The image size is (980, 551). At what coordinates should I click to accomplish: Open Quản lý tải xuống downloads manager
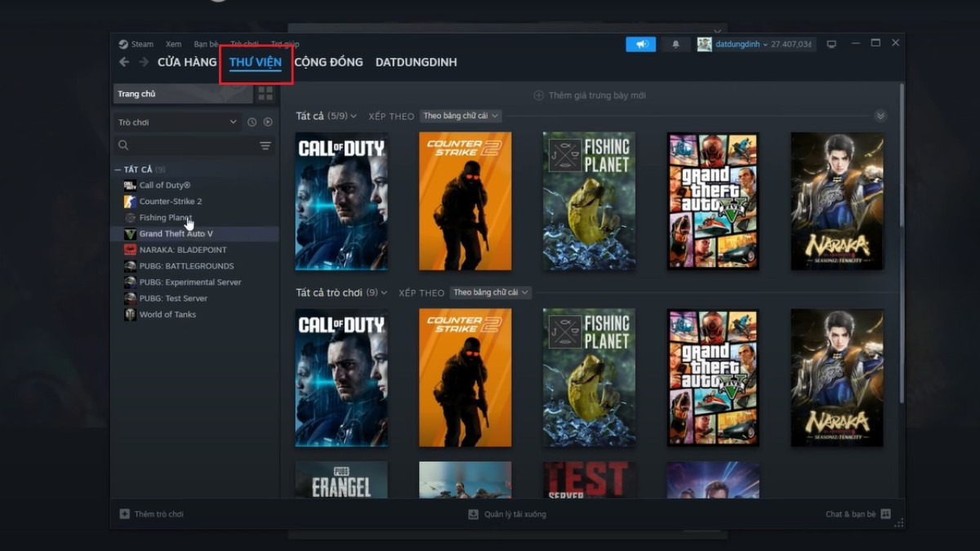(507, 514)
